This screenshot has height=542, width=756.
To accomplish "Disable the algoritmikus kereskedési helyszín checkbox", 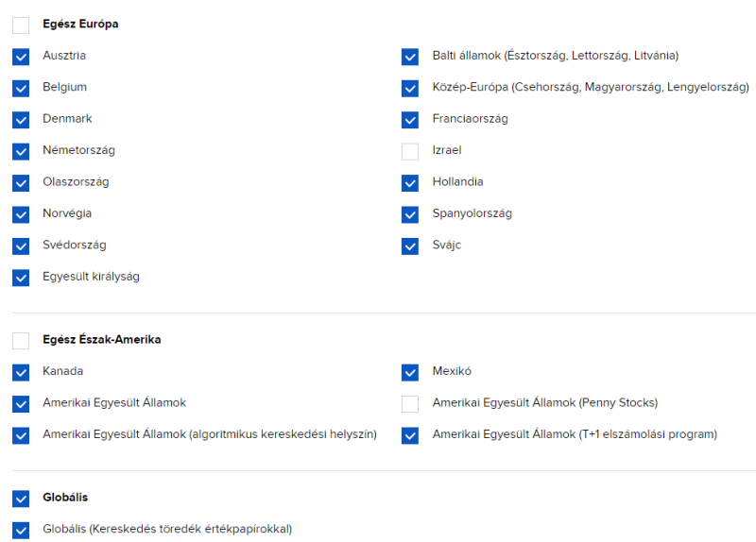I will pos(21,435).
